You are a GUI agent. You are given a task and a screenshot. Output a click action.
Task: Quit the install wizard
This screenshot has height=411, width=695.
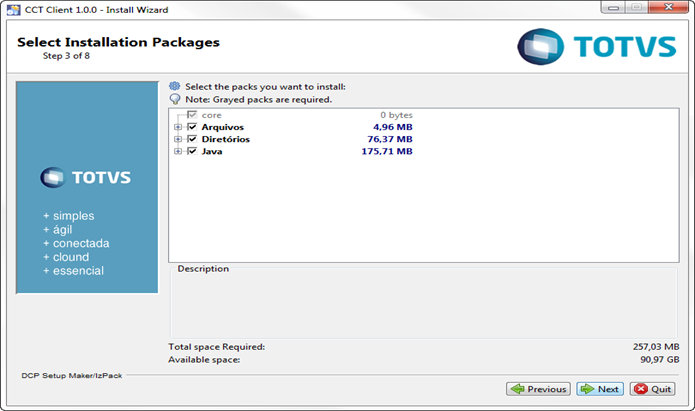(x=652, y=389)
